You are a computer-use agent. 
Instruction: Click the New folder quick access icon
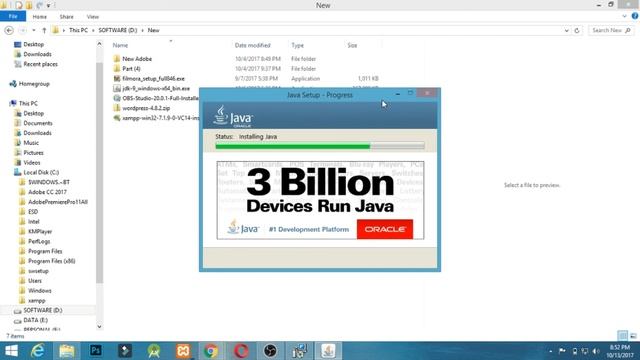coord(29,5)
